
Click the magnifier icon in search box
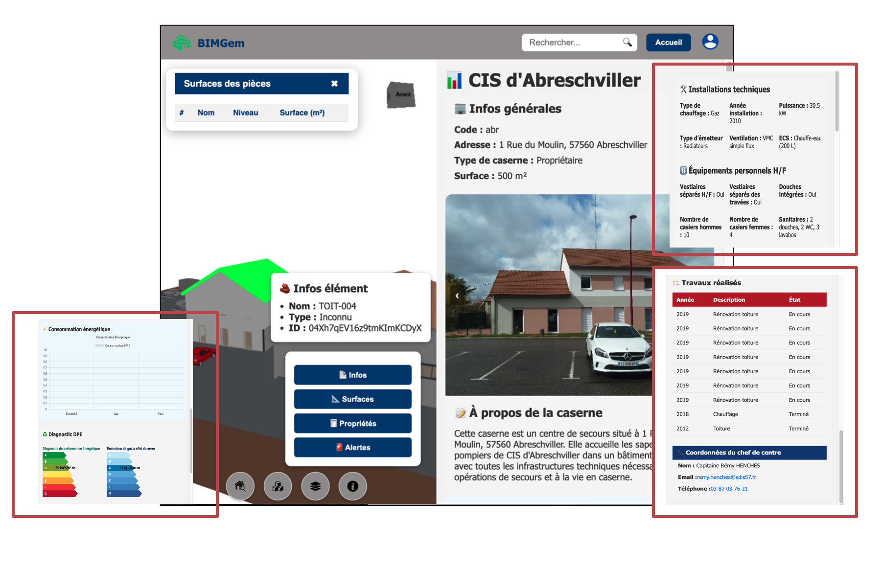pyautogui.click(x=627, y=43)
